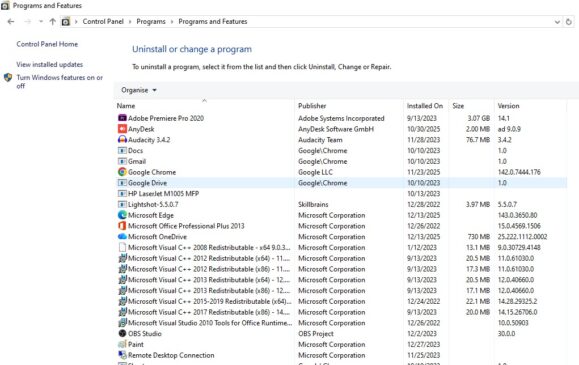
Task: Click the Visual C++ 2015-2019 Redistributable icon
Action: 123,301
